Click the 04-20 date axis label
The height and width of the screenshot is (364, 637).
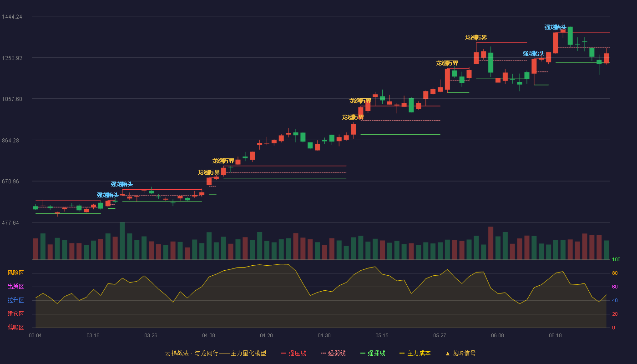click(266, 335)
